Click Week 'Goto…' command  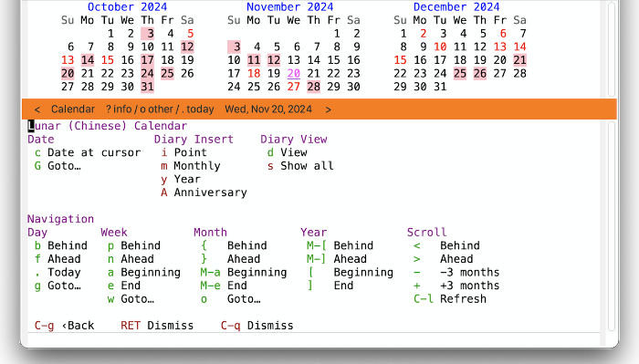coord(131,299)
